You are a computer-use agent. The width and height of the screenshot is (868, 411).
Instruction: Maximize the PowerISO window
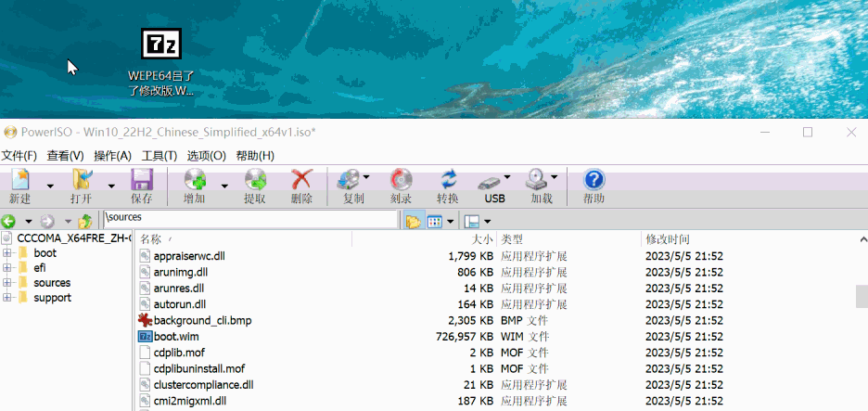coord(808,132)
